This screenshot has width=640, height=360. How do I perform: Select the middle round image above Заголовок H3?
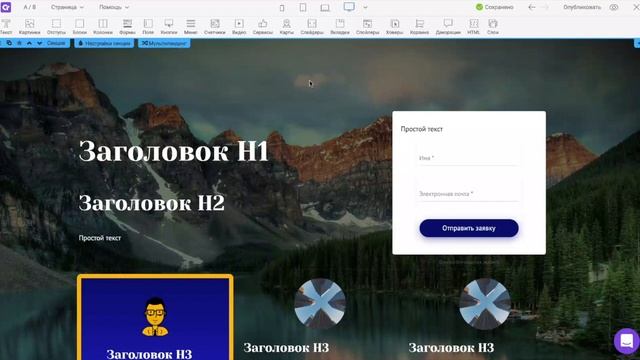(320, 304)
